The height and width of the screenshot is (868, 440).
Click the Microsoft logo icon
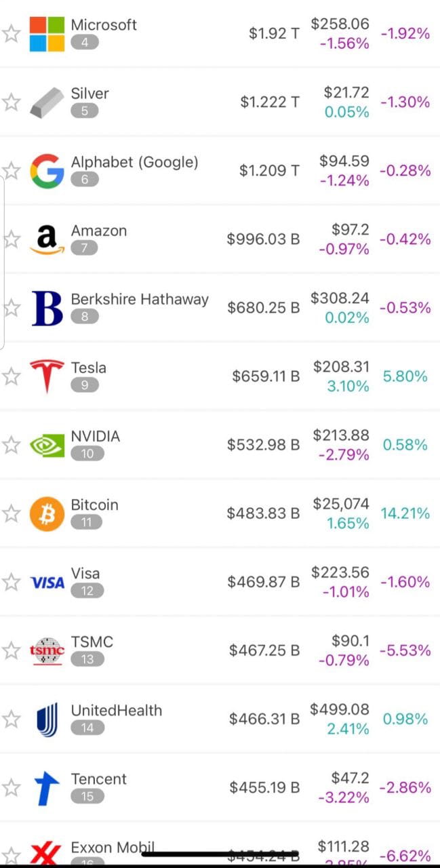(44, 33)
